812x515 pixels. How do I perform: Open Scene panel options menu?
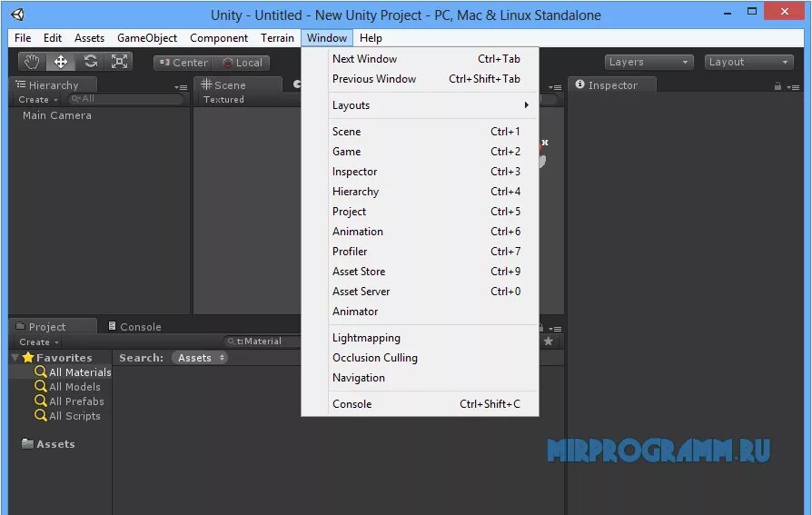(555, 87)
